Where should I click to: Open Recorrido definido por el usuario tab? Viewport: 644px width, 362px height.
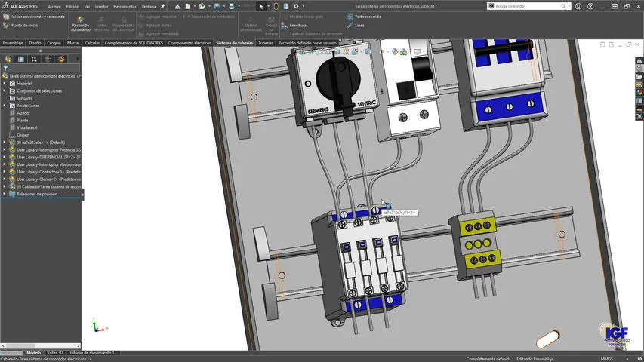(307, 43)
